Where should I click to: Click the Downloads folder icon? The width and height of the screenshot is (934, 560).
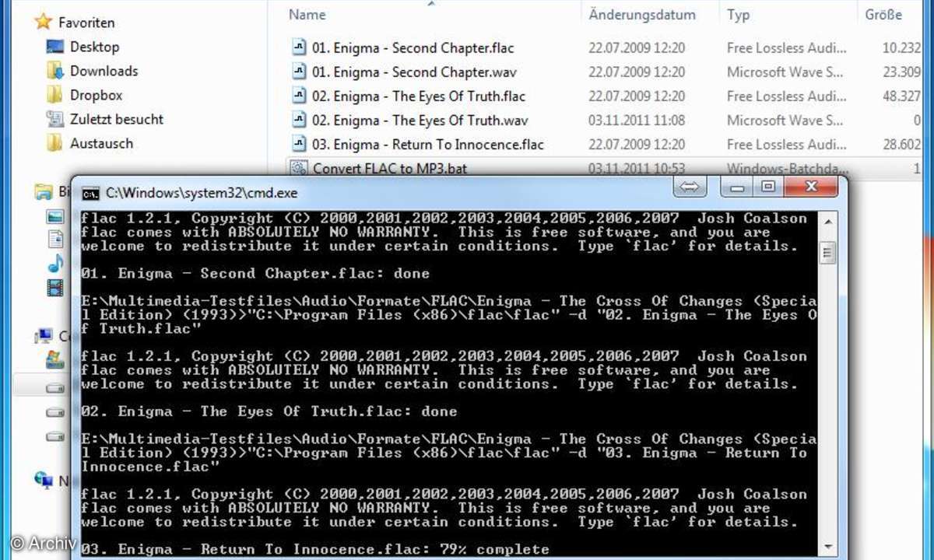54,71
